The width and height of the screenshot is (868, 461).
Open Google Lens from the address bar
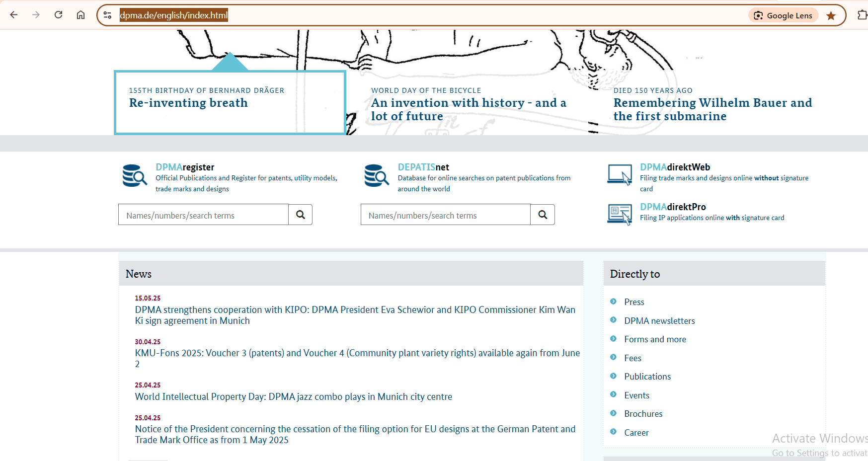[783, 15]
